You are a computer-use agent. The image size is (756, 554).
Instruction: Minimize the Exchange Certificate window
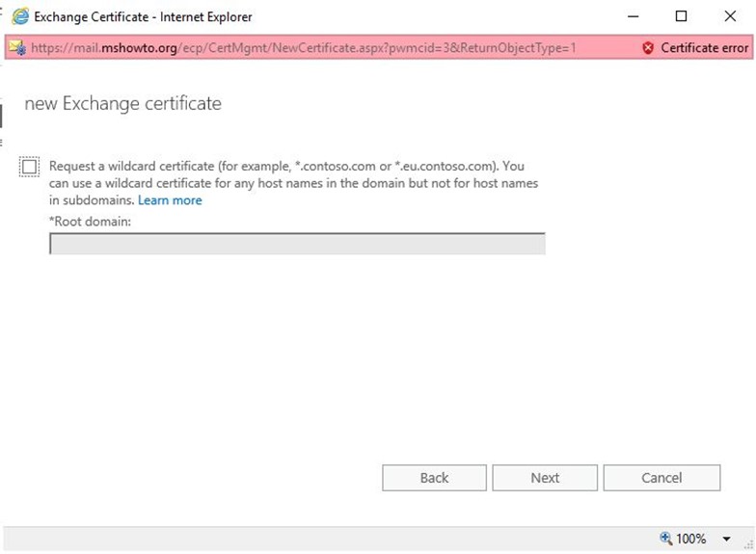coord(633,16)
